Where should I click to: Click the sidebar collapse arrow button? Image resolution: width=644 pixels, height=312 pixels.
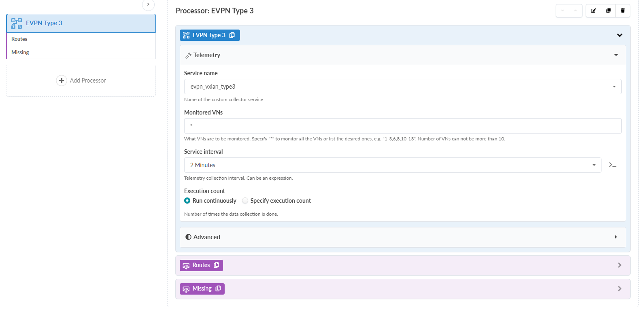click(148, 4)
